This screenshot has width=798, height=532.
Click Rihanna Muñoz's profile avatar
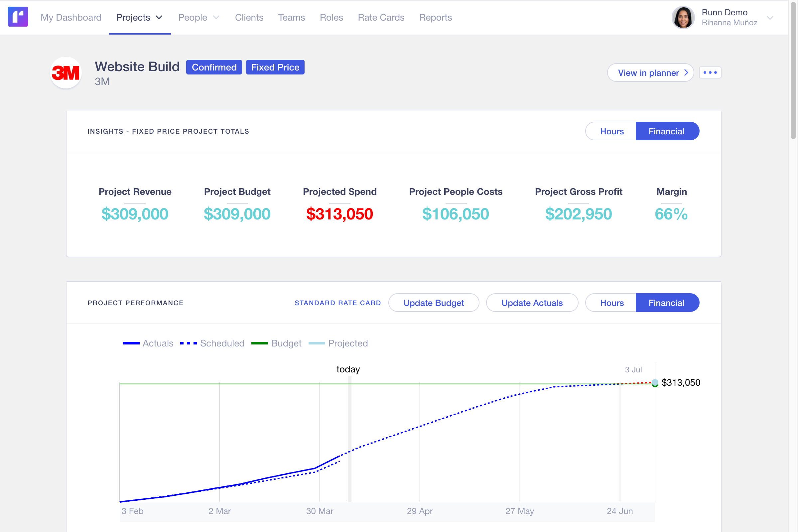pos(683,18)
